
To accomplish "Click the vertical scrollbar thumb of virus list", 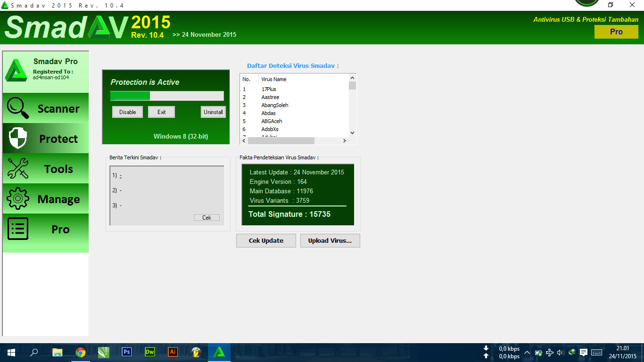I will 352,85.
